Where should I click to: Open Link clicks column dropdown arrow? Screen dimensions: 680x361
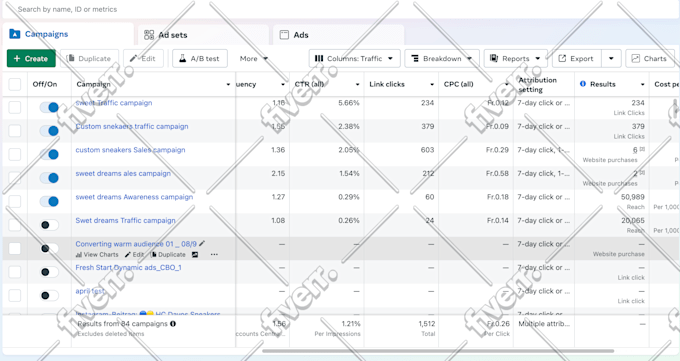pyautogui.click(x=432, y=85)
